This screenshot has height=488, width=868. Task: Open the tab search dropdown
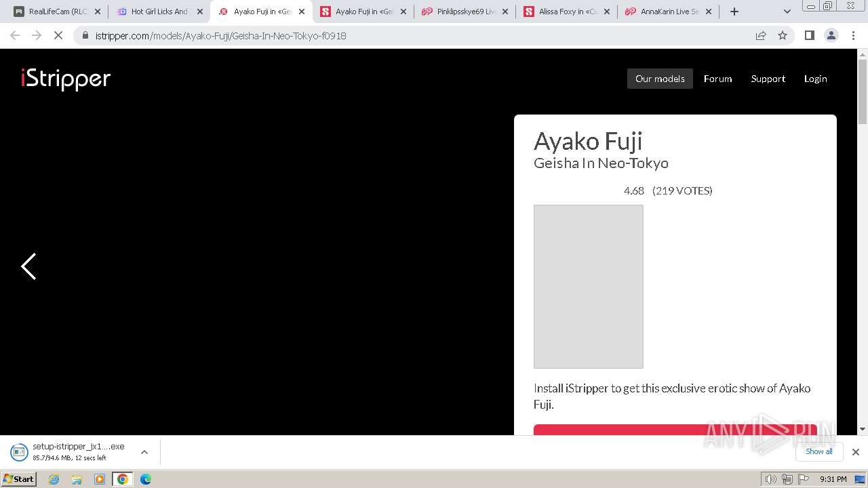coord(787,12)
